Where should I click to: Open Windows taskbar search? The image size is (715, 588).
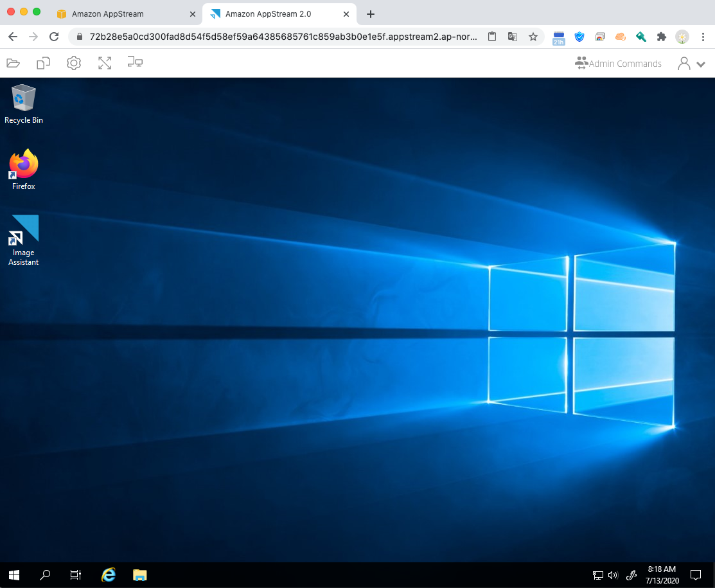pyautogui.click(x=45, y=575)
